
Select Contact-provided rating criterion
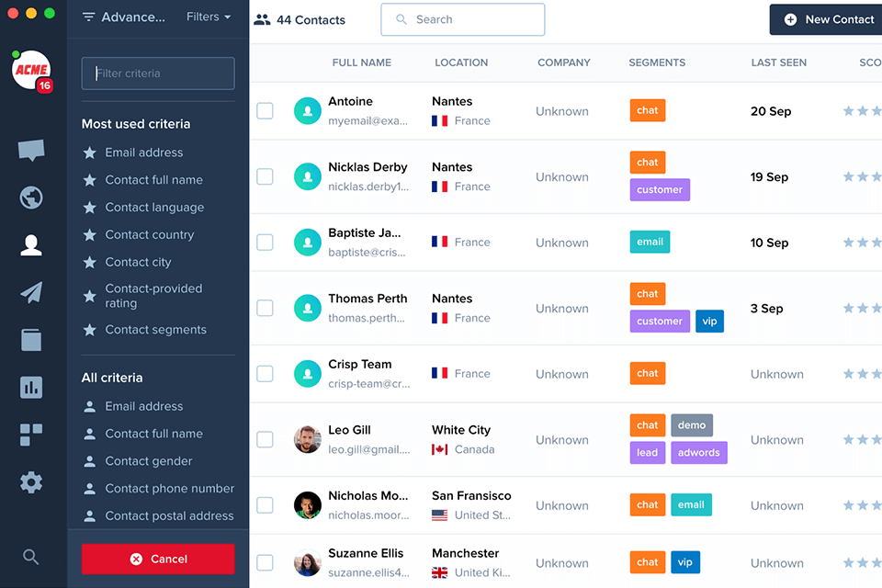(x=153, y=296)
